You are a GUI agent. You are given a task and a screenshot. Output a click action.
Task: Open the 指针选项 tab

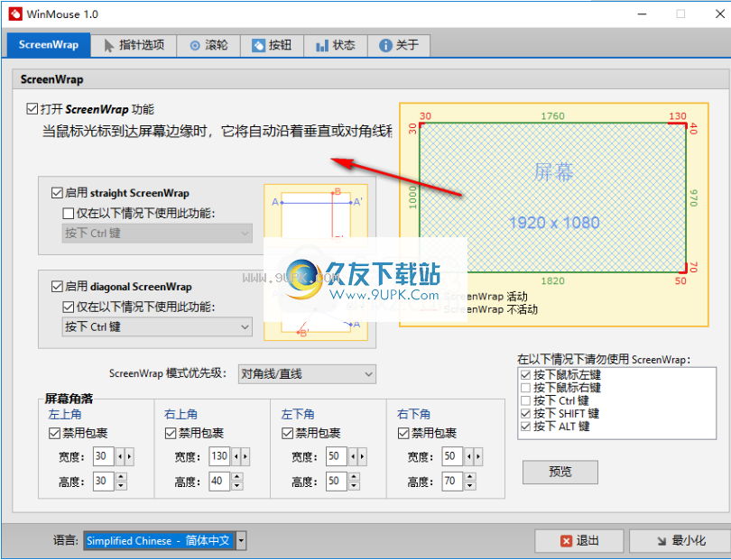click(134, 45)
